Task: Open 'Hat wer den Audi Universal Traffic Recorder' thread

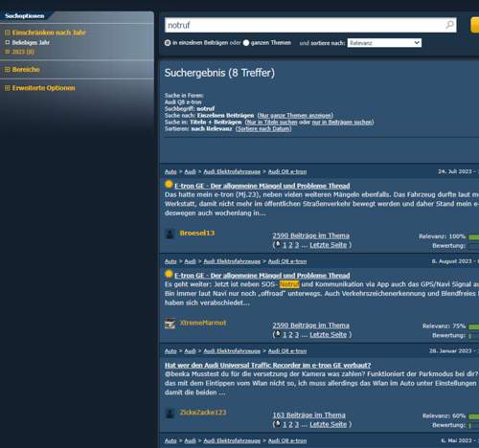Action: [x=267, y=365]
